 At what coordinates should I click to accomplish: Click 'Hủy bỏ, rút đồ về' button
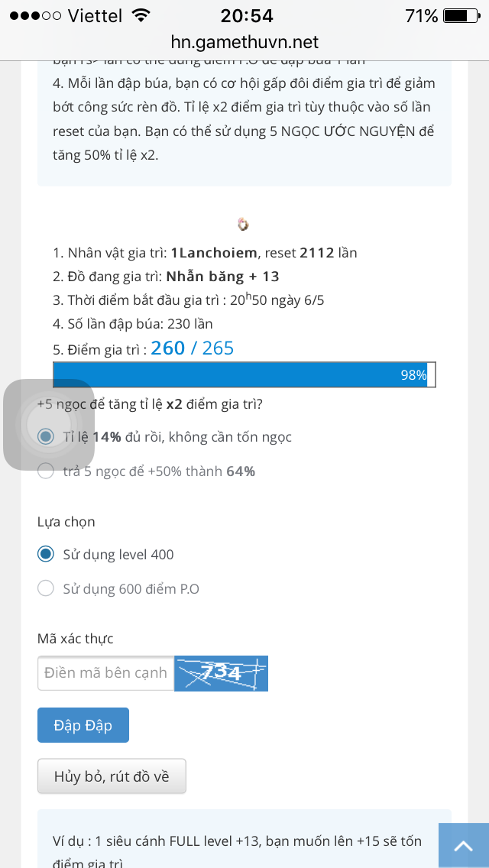[112, 776]
